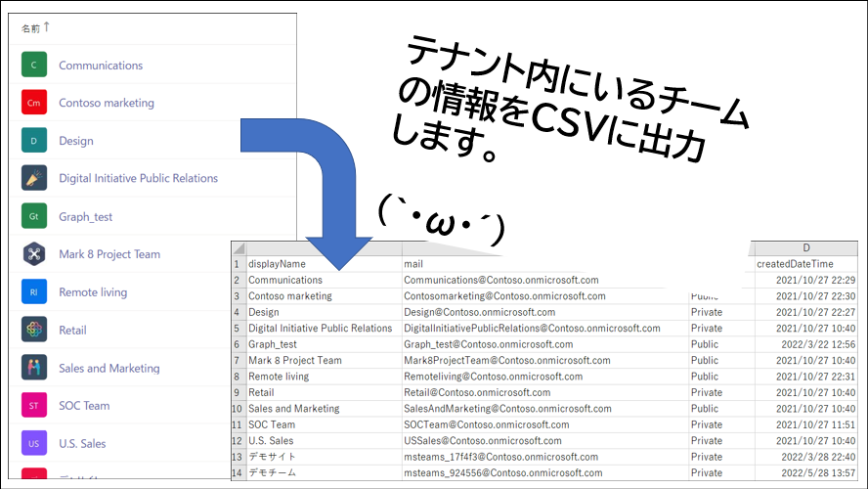Open the Design team link
The image size is (868, 489).
tap(76, 141)
